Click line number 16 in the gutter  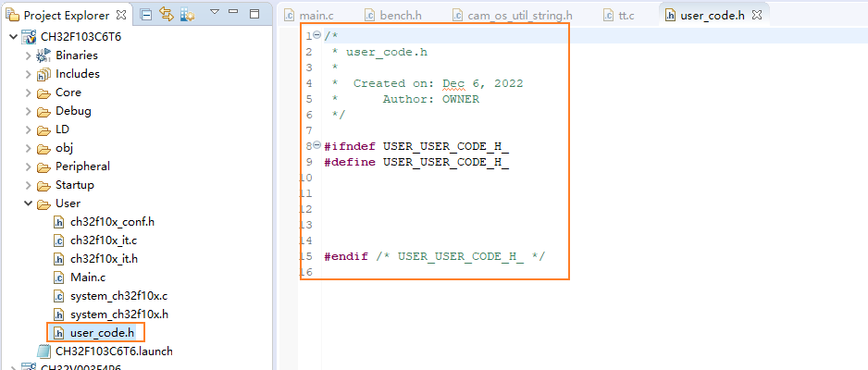pyautogui.click(x=306, y=272)
